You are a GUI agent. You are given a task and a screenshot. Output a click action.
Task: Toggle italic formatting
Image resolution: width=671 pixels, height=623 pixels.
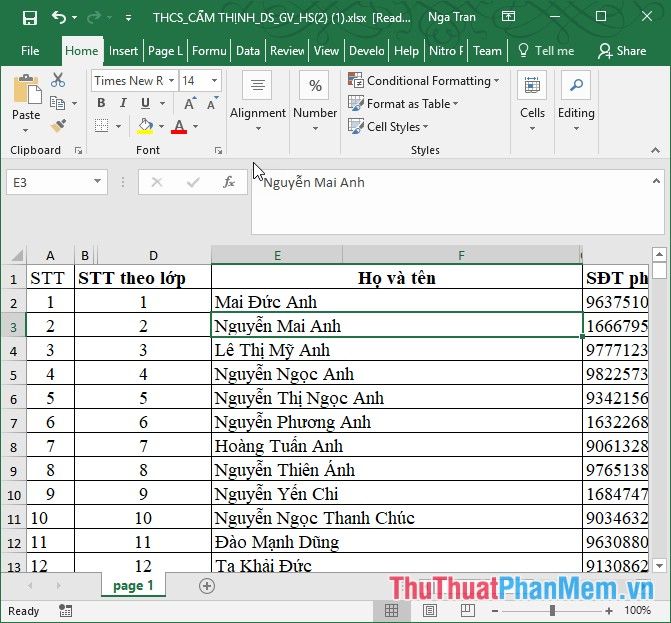[123, 103]
